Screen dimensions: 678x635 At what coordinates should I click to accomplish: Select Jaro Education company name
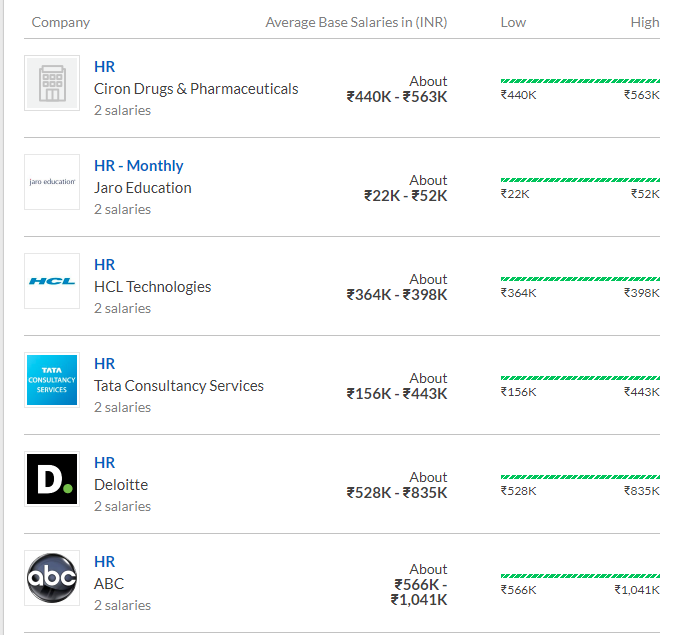point(143,188)
